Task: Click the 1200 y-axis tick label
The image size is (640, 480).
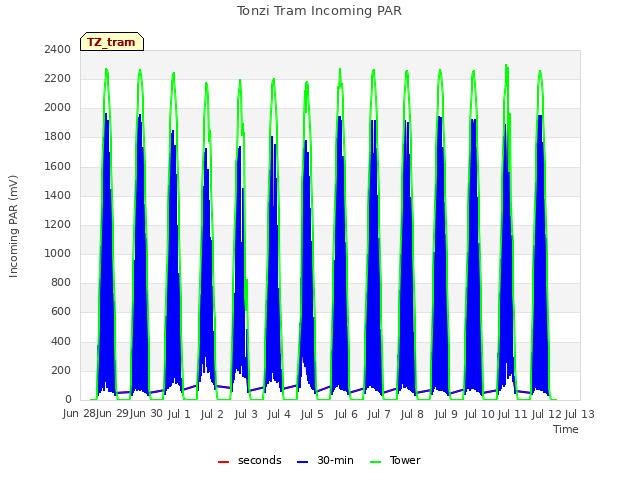Action: (58, 224)
